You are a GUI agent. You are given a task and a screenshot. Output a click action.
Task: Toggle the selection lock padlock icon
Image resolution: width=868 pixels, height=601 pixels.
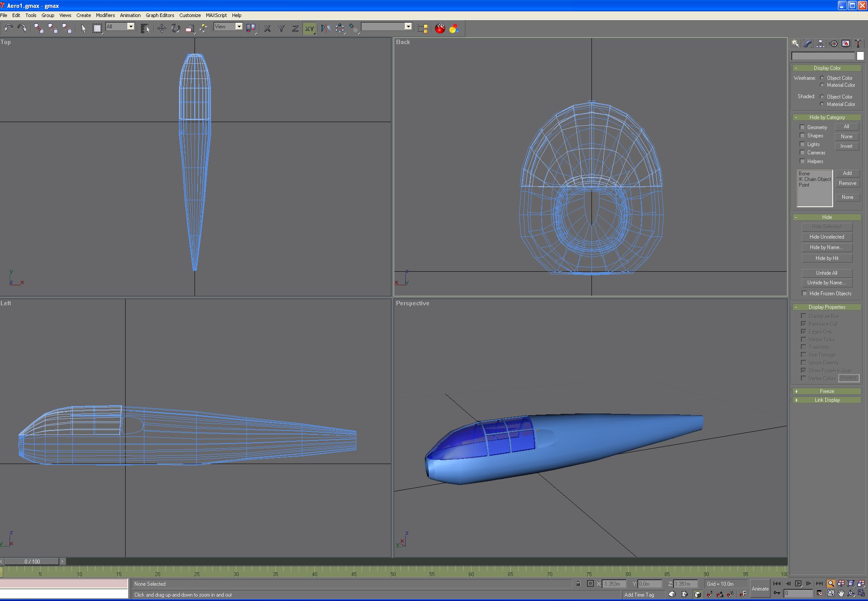(x=578, y=584)
